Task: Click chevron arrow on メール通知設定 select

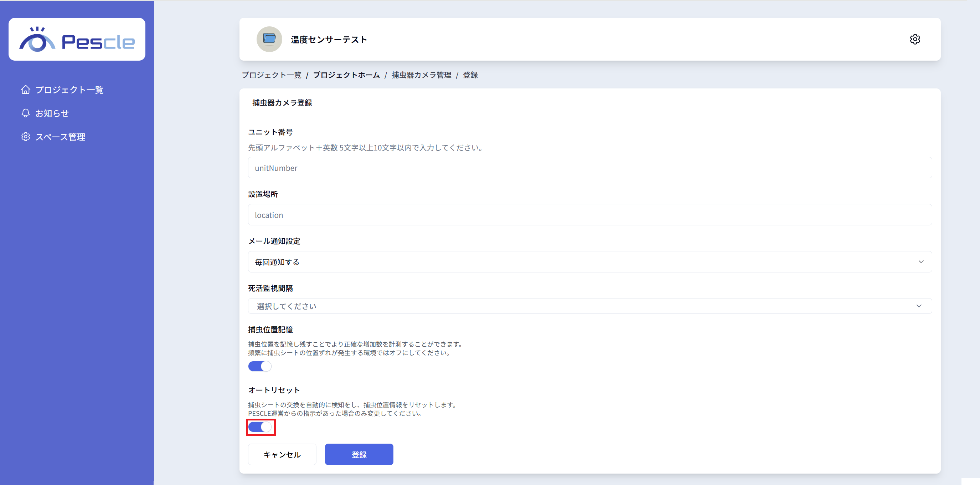Action: coord(920,262)
